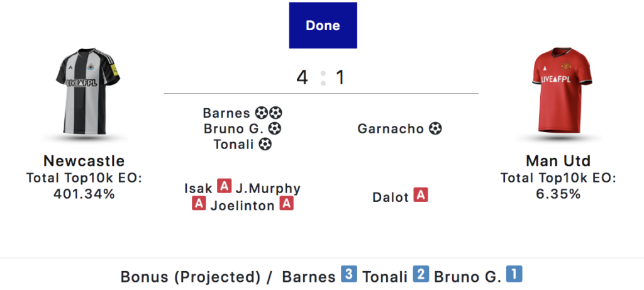The image size is (644, 290).
Task: Click the Bonus (Projected) label
Action: click(191, 277)
